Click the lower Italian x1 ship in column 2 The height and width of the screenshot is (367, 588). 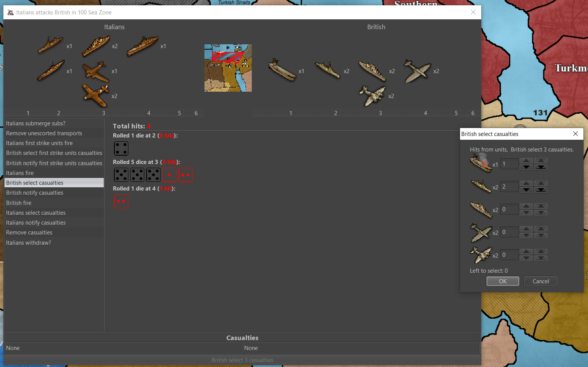tap(51, 70)
